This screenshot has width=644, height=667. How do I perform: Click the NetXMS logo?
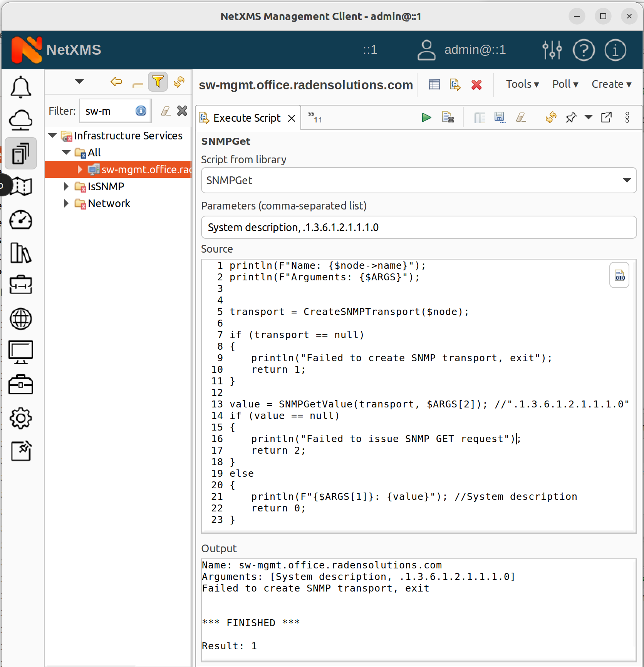[27, 50]
